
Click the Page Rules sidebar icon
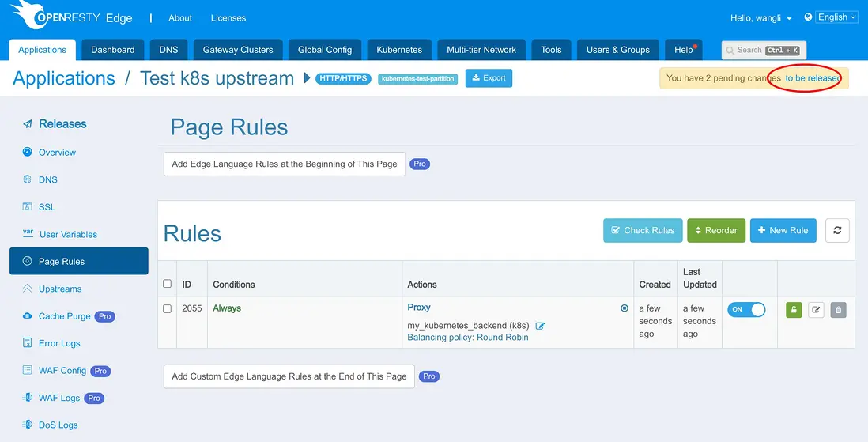pos(27,261)
